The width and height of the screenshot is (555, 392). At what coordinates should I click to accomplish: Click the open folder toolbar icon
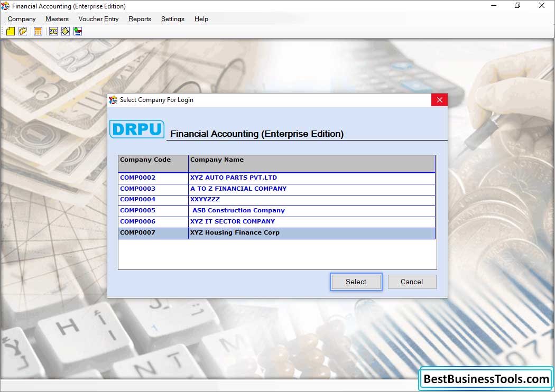(x=23, y=32)
